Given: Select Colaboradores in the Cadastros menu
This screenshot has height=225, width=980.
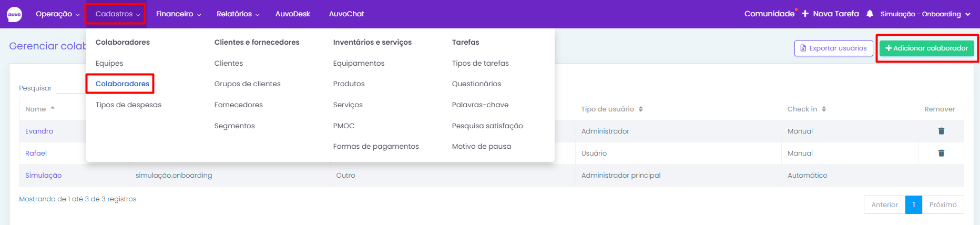Looking at the screenshot, I should (x=122, y=84).
